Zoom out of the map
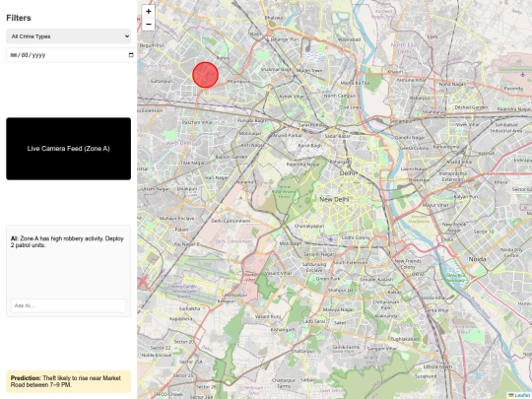The height and width of the screenshot is (399, 532). 148,24
